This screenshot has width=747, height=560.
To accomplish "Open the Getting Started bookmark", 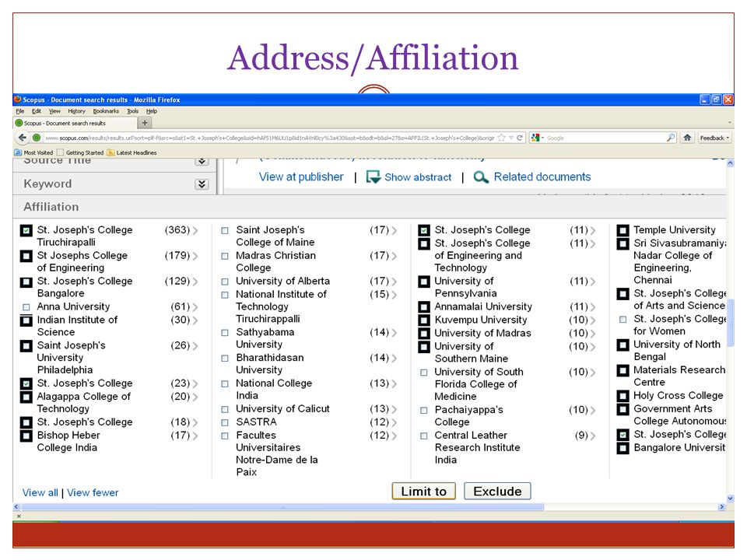I will click(80, 153).
